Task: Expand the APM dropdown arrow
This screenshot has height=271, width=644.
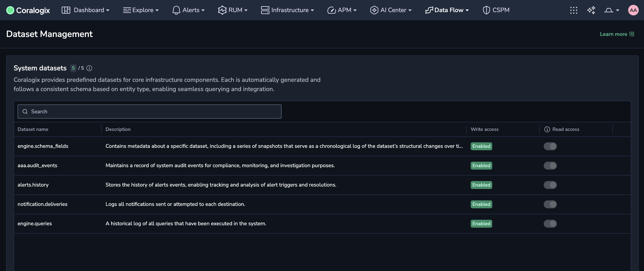Action: click(355, 11)
